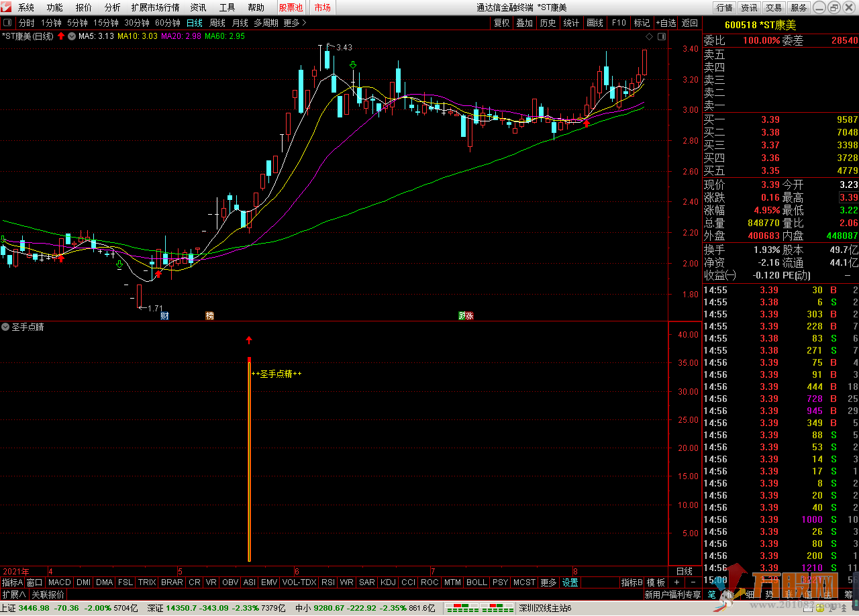Select the 周线 weekly period

pyautogui.click(x=217, y=23)
